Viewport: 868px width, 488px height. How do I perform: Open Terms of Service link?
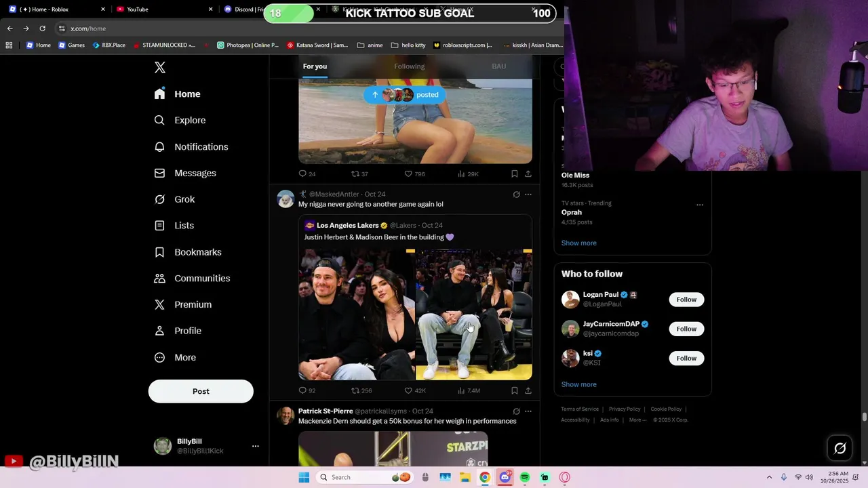580,409
